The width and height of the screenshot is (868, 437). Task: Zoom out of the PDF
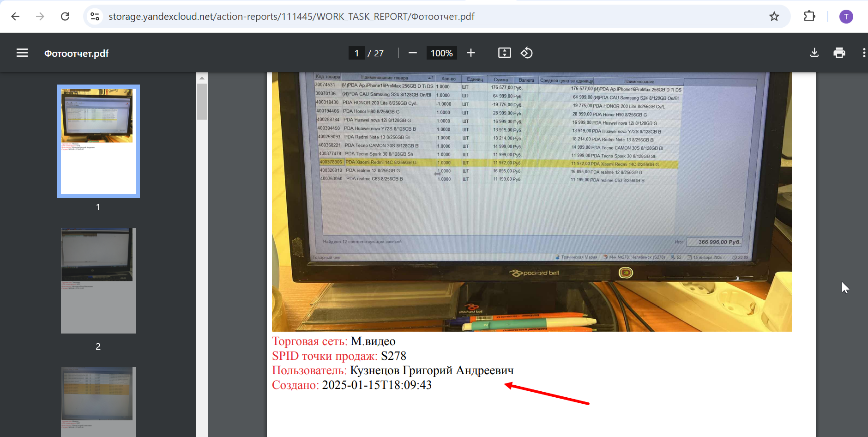(413, 53)
